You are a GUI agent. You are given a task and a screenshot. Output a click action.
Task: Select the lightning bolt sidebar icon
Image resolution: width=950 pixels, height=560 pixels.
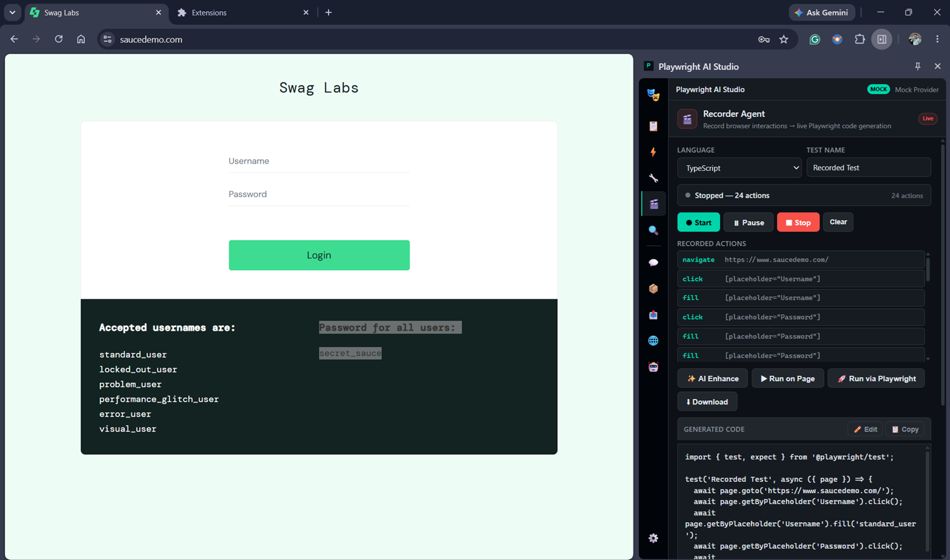[x=653, y=152]
